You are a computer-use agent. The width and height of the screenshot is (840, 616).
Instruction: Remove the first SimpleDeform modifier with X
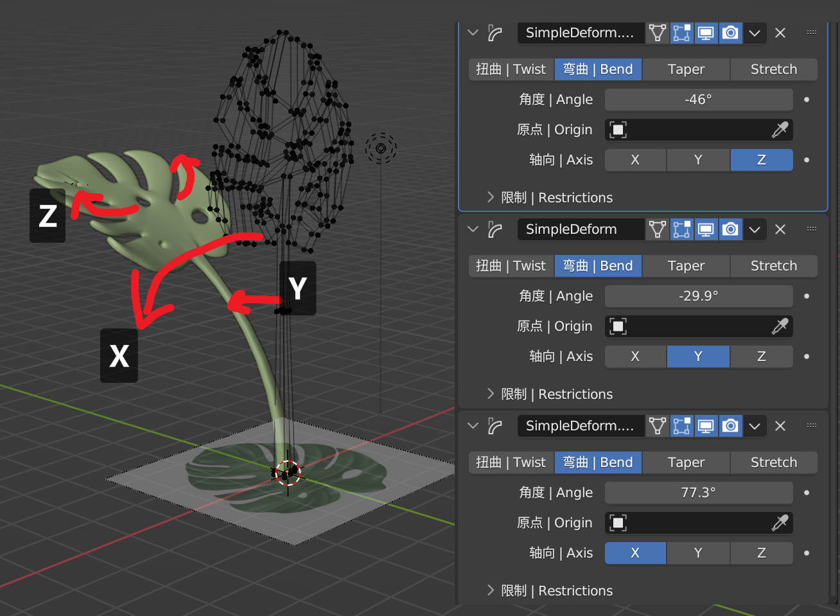point(780,33)
